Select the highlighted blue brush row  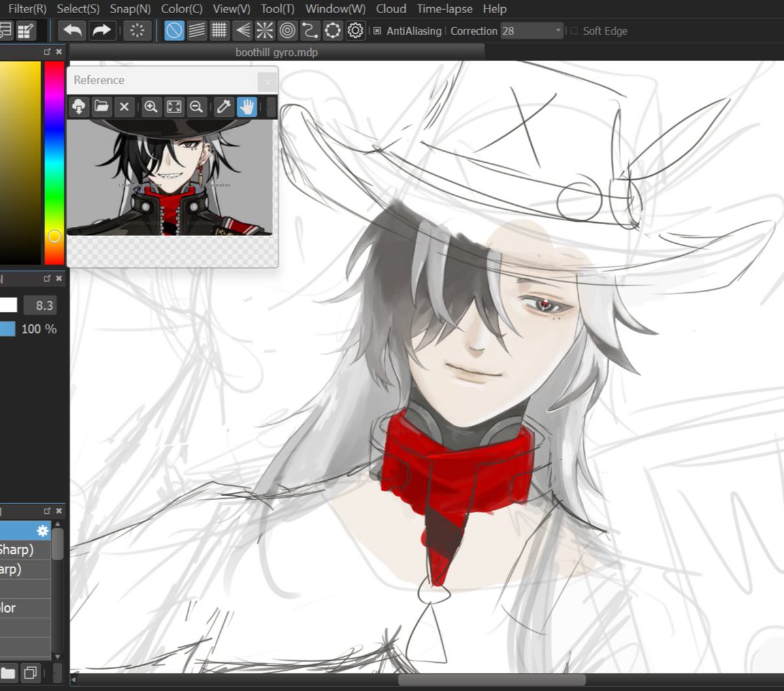coord(25,531)
